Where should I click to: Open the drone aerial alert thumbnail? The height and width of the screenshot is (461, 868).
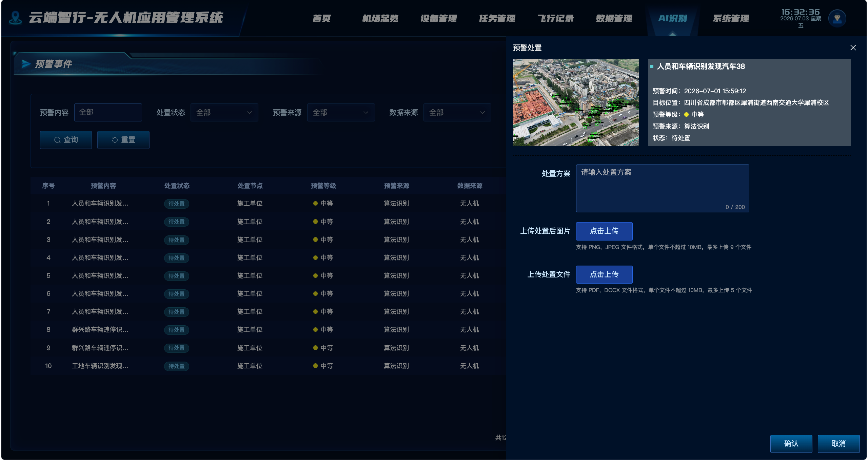pos(576,102)
